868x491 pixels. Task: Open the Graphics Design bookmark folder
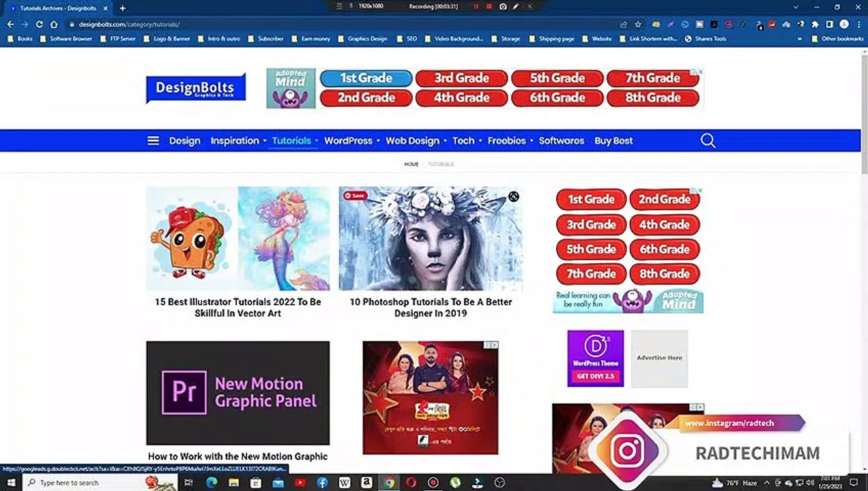click(x=362, y=39)
